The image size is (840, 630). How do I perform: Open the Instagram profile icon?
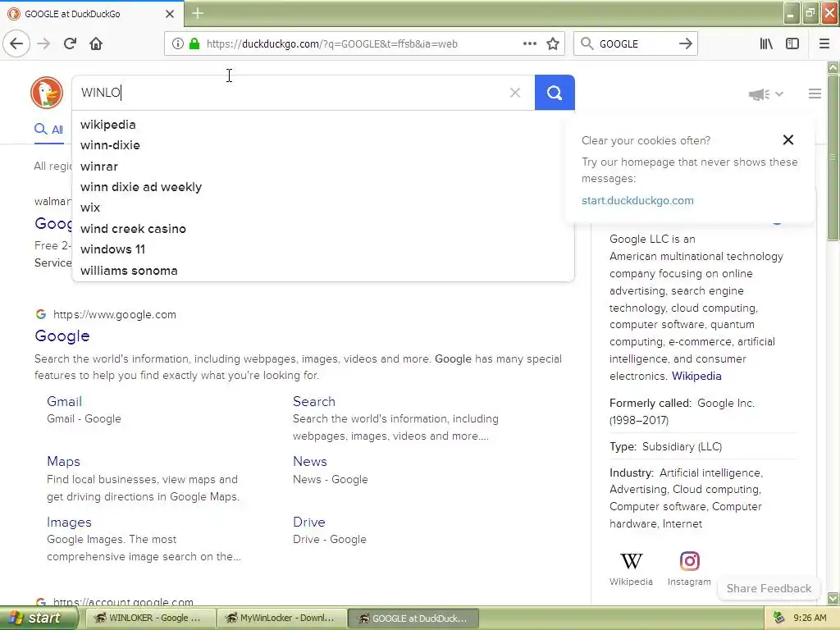pyautogui.click(x=689, y=561)
